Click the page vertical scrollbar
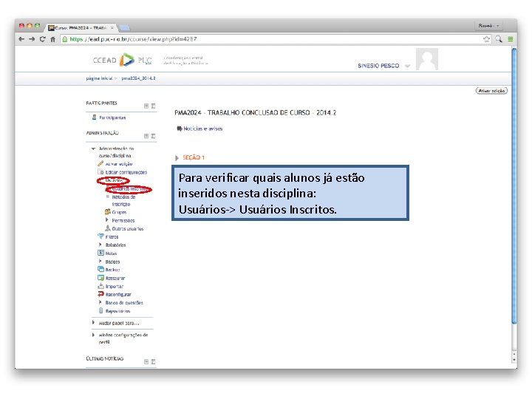532x399 pixels. [514, 187]
